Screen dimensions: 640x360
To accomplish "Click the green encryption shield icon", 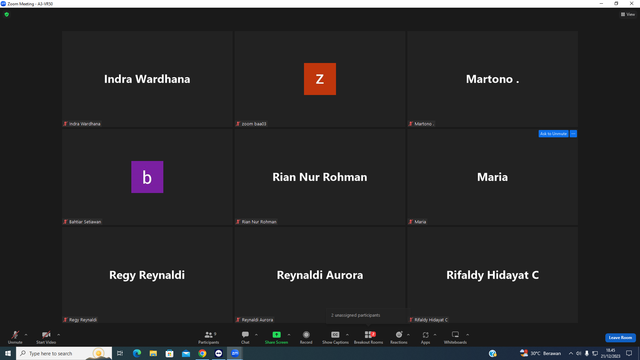I will (7, 14).
